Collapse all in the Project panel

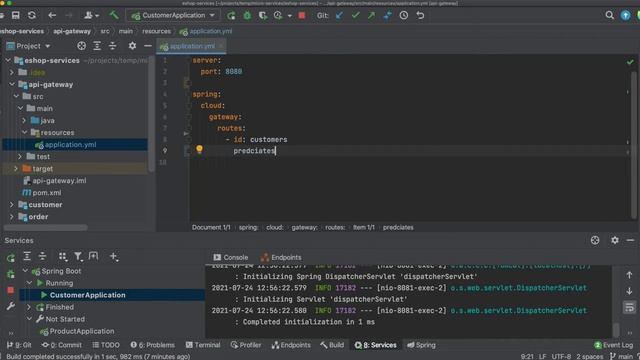(x=112, y=46)
